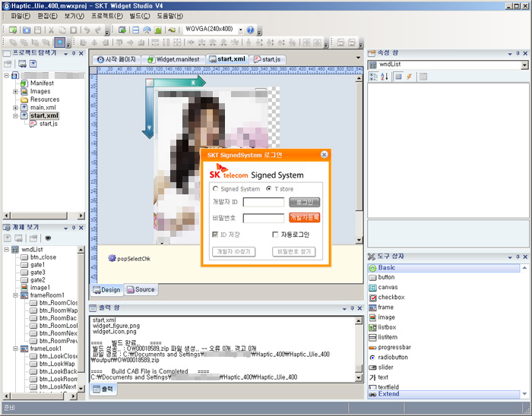Collapse the frameLook1 node in object view

pyautogui.click(x=15, y=348)
